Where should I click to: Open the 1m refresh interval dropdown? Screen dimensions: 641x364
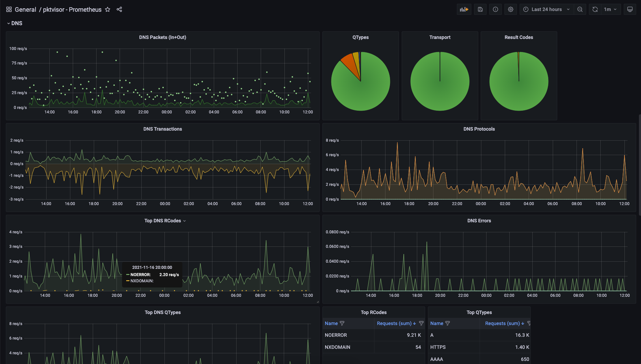pyautogui.click(x=611, y=9)
